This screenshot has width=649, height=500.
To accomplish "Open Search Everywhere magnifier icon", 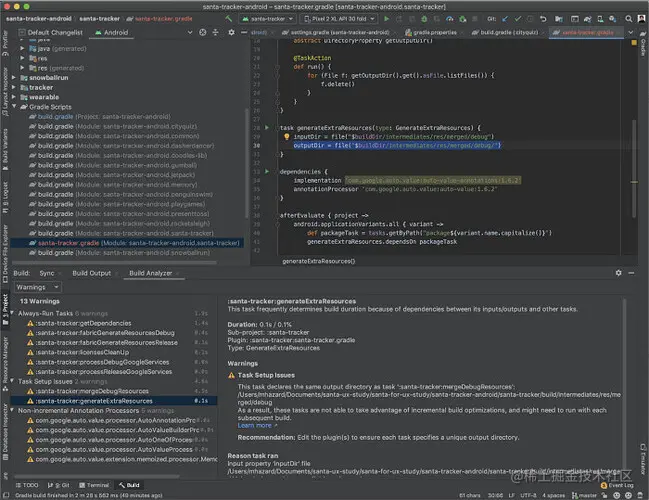I will point(628,19).
